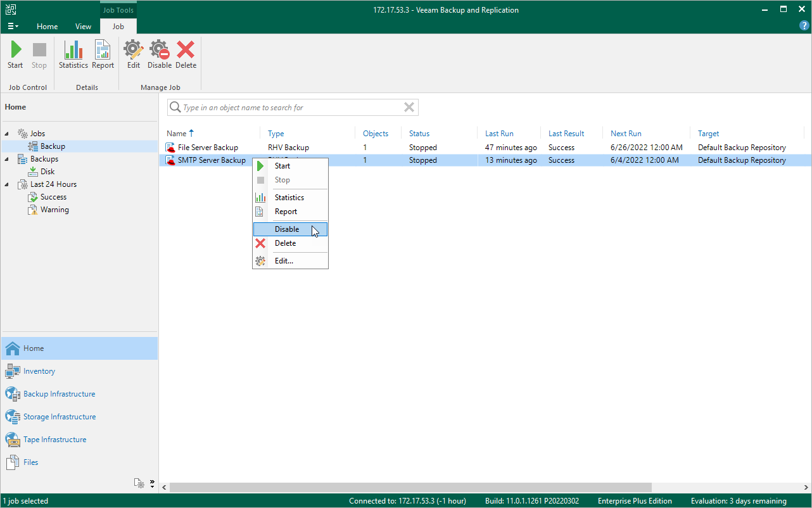This screenshot has height=508, width=812.
Task: Open the Inventory view
Action: click(79, 371)
